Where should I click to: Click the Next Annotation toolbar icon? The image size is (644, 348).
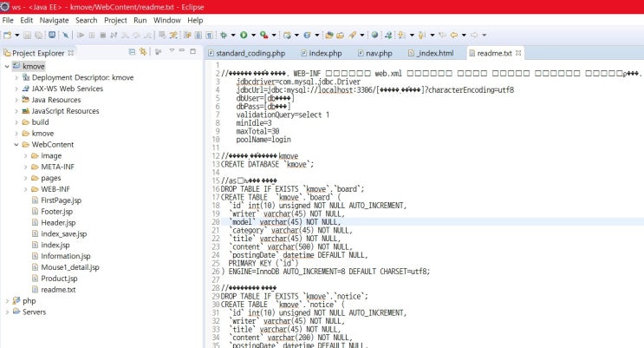click(x=401, y=36)
